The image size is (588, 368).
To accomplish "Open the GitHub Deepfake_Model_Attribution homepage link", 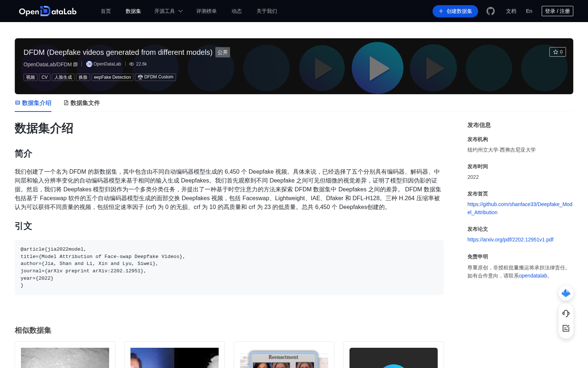I will coord(520,208).
